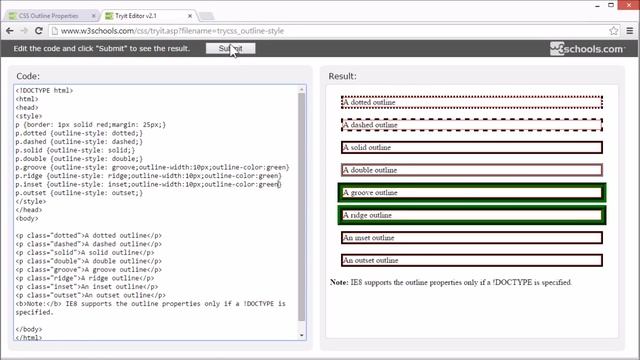The width and height of the screenshot is (640, 360).
Task: Click the code editor vertical scrollbar thumb
Action: [x=302, y=207]
